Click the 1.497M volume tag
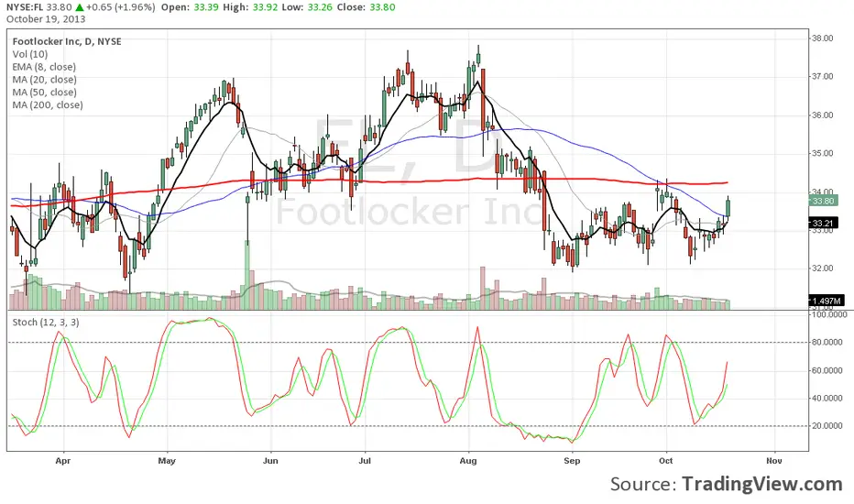 coord(827,301)
